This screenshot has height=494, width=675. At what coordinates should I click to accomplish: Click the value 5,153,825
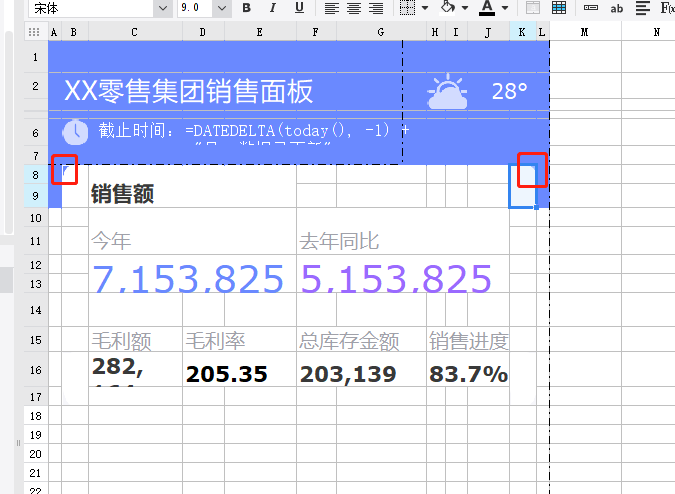(x=396, y=279)
